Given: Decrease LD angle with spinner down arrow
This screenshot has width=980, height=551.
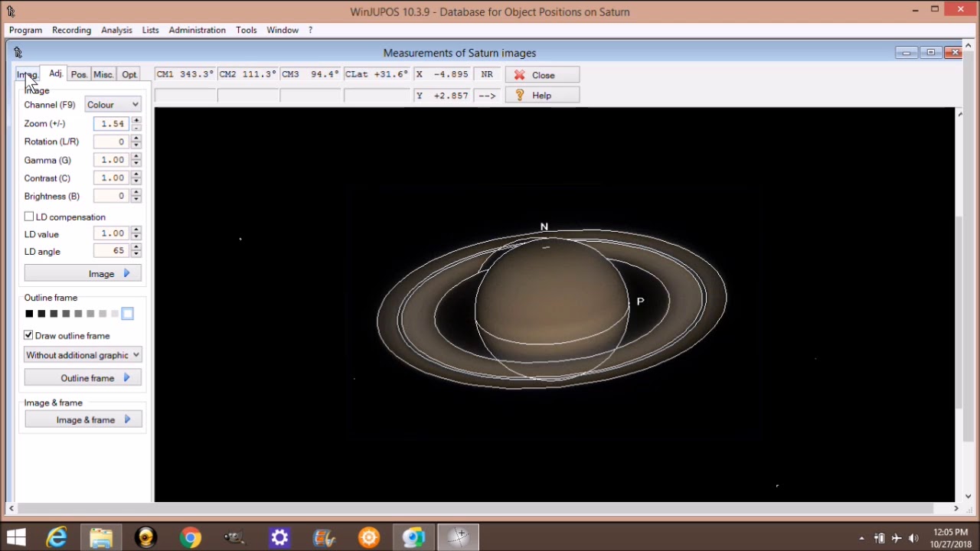Looking at the screenshot, I should [x=136, y=254].
